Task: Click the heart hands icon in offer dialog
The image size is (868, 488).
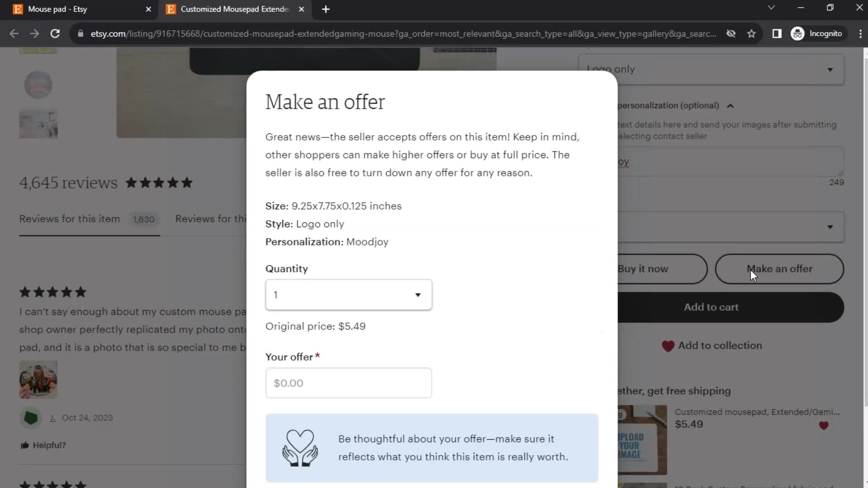Action: coord(301,446)
